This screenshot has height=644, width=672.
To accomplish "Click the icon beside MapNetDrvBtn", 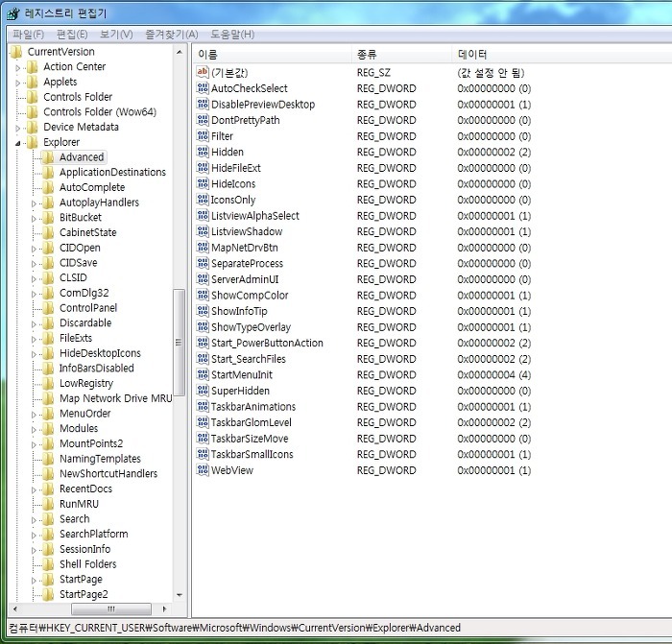I will 203,248.
